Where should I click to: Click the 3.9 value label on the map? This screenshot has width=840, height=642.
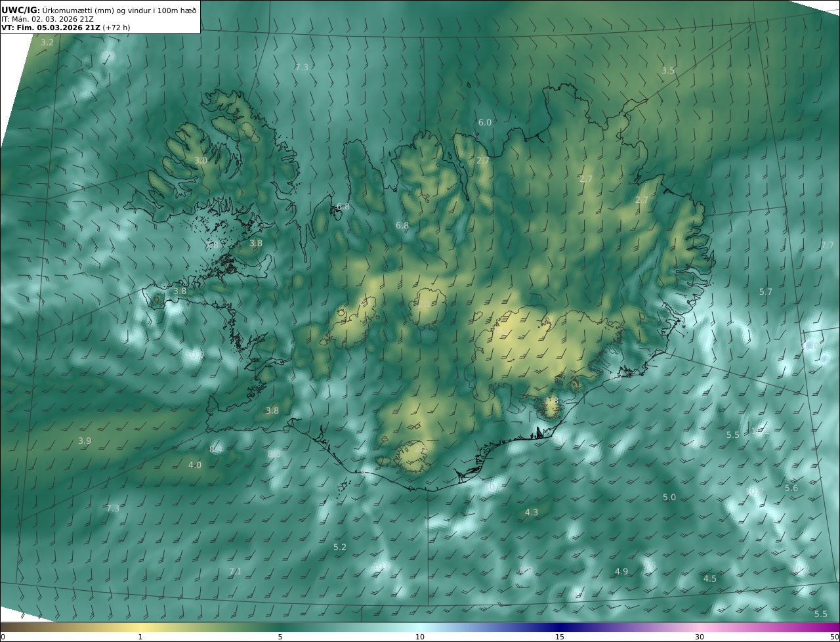(85, 441)
